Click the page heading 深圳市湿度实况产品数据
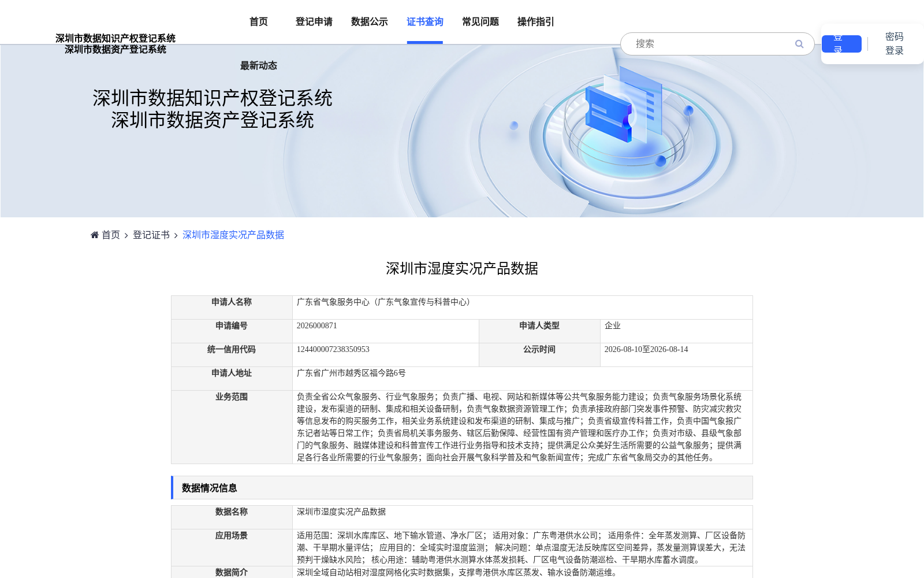The height and width of the screenshot is (578, 924). tap(462, 269)
